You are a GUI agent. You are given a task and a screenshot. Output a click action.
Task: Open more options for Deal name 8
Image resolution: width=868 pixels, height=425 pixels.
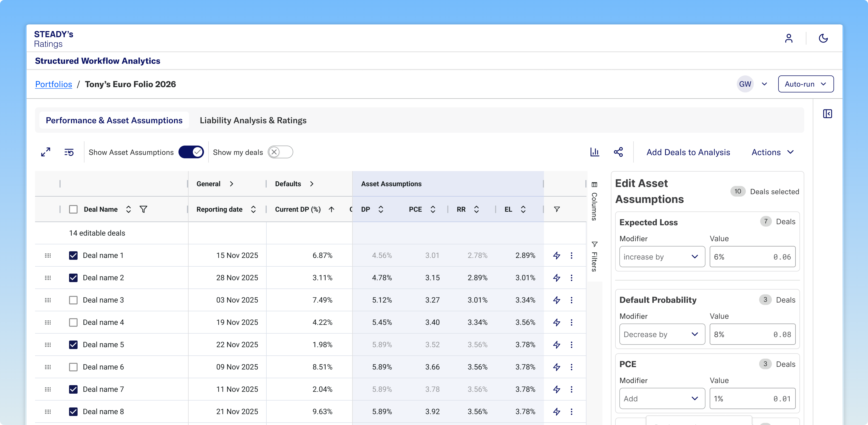(572, 411)
